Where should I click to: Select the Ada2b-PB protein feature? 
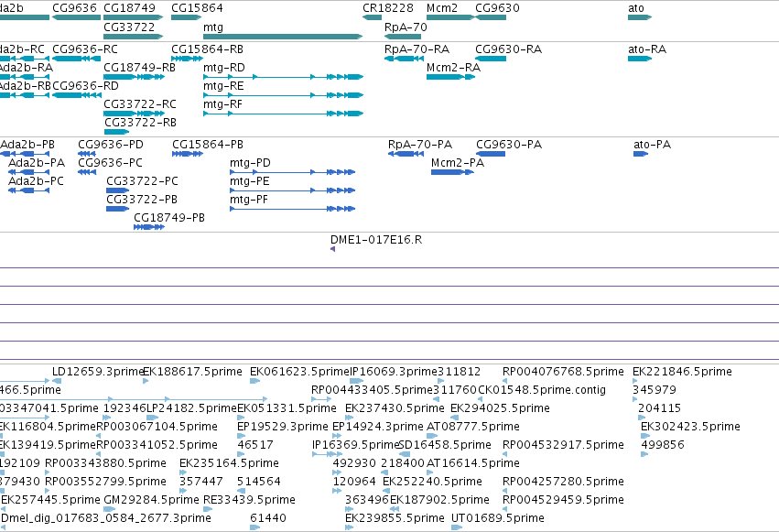click(x=25, y=154)
